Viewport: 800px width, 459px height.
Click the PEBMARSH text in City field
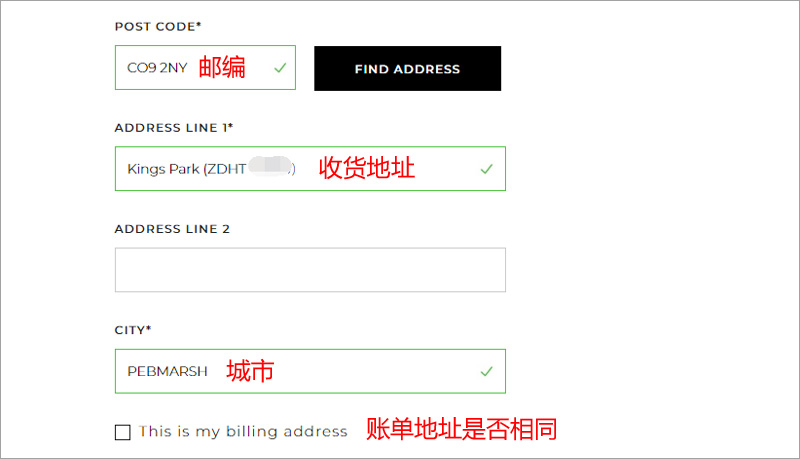pyautogui.click(x=167, y=371)
